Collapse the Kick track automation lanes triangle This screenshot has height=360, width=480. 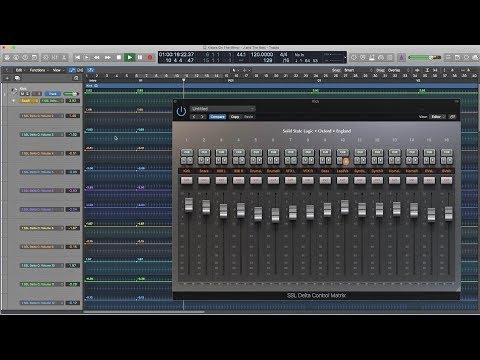coord(14,100)
